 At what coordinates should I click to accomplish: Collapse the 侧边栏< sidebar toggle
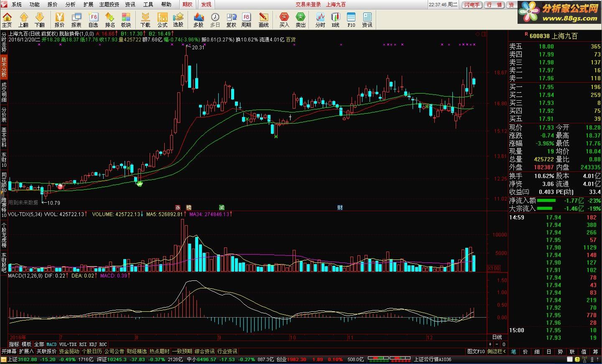[497, 351]
